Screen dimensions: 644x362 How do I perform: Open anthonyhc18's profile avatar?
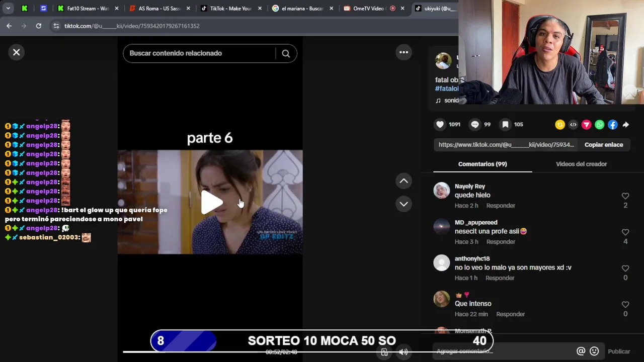[x=442, y=263]
